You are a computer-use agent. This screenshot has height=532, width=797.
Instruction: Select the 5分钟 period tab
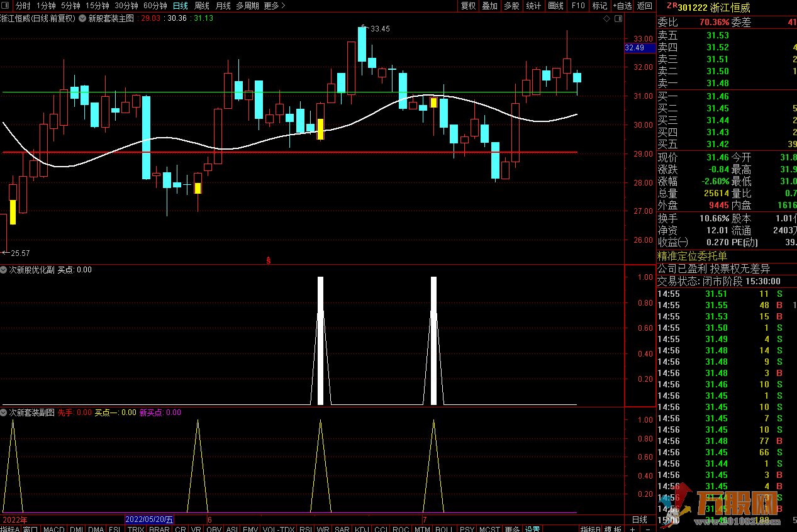pos(70,6)
